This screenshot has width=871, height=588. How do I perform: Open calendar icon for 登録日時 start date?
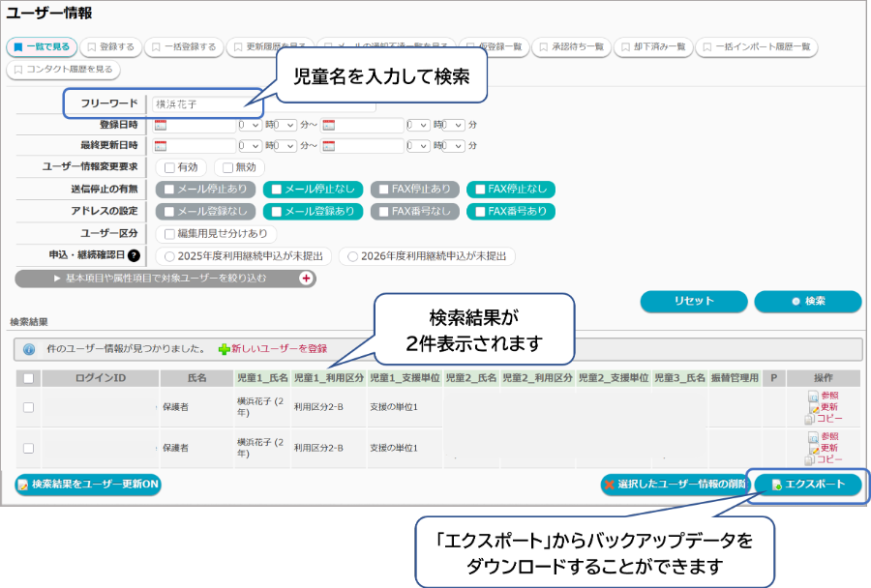[161, 125]
